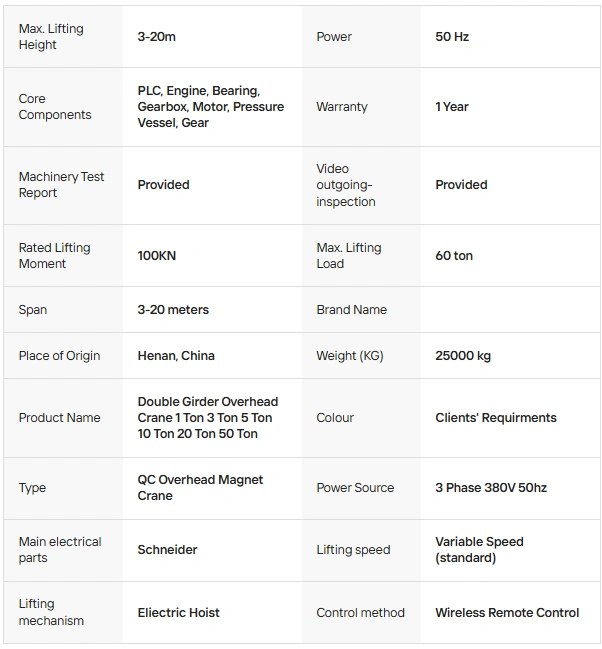
Task: Click the Max. Lifting Height label cell
Action: tap(51, 37)
